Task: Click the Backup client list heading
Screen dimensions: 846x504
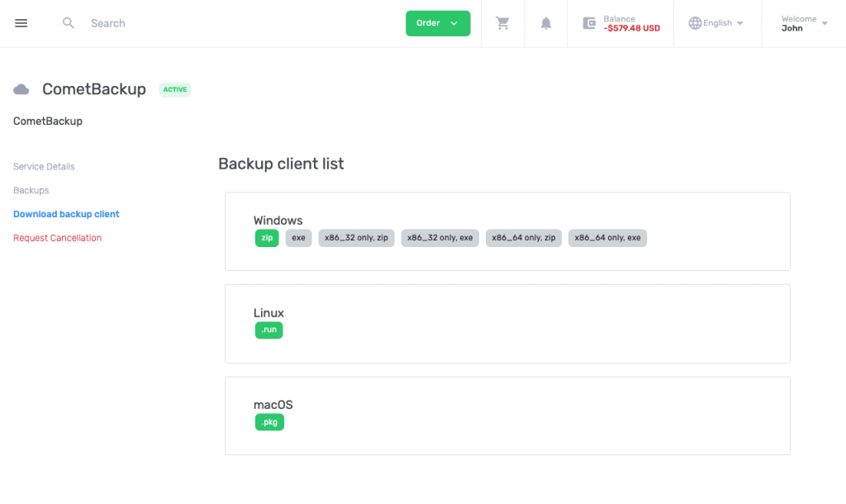Action: point(281,164)
